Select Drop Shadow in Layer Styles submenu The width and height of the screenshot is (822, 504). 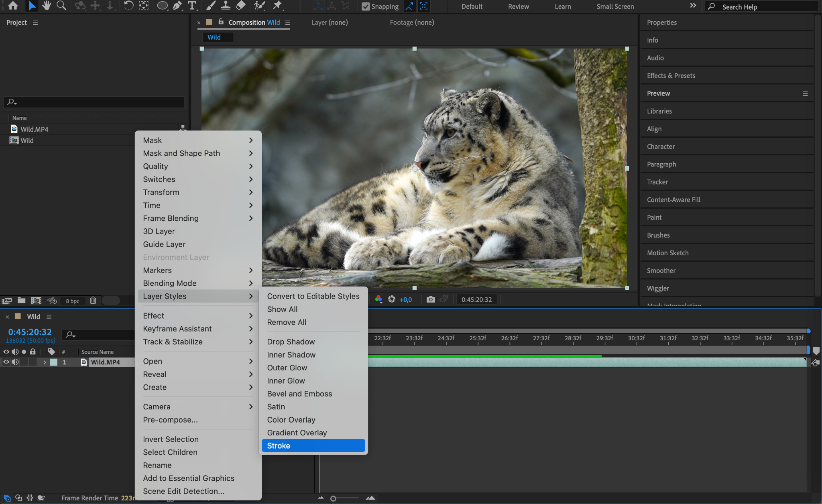tap(291, 341)
